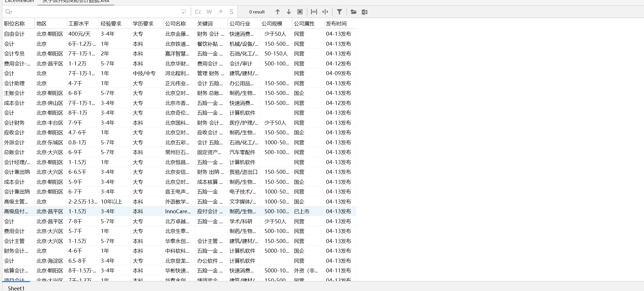The height and width of the screenshot is (291, 644).
Task: Select the 北京·海淀区 region cell
Action: (50, 261)
